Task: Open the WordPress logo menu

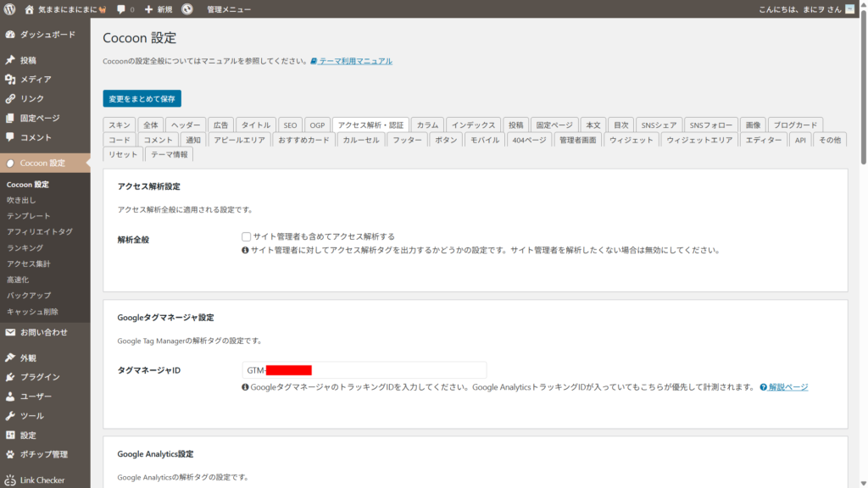Action: 8,9
